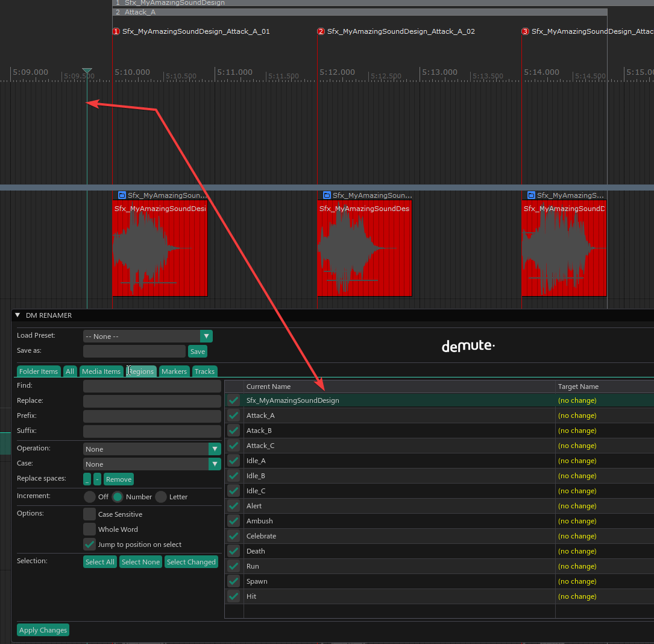
Task: Click the edit cursor handle on ruler
Action: click(87, 71)
